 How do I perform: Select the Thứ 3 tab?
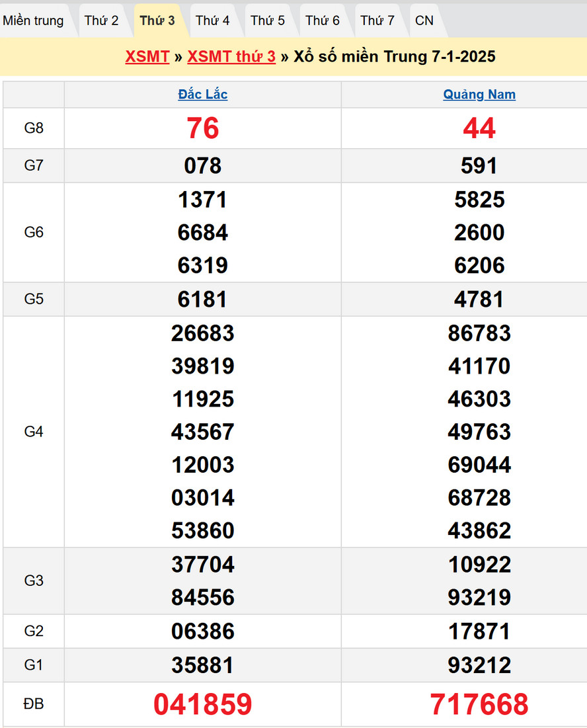(x=157, y=20)
